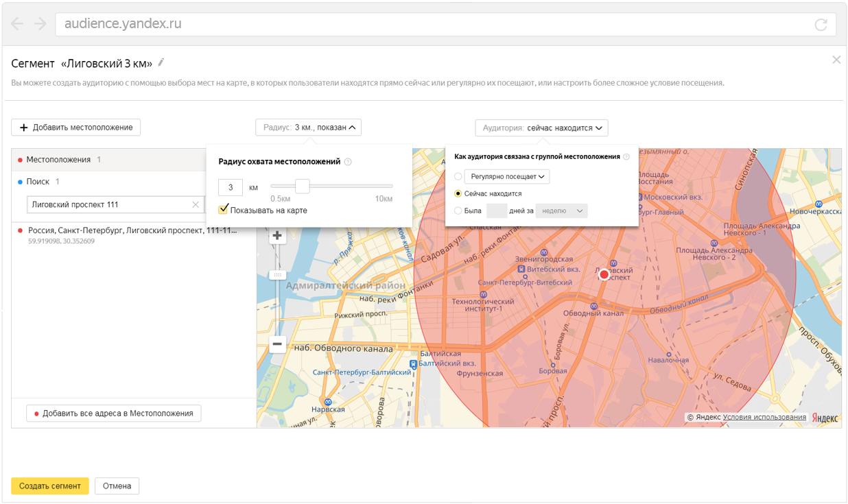Screen dimensions: 848x504
Task: Click 0.5км slider minimum label
Action: pos(281,199)
